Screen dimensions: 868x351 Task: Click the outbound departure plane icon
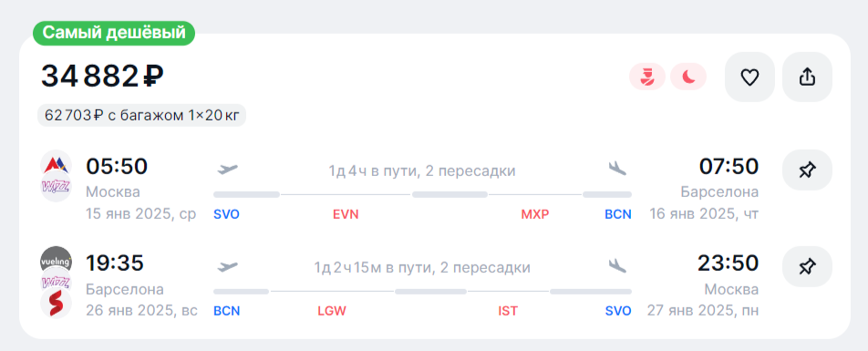227,169
